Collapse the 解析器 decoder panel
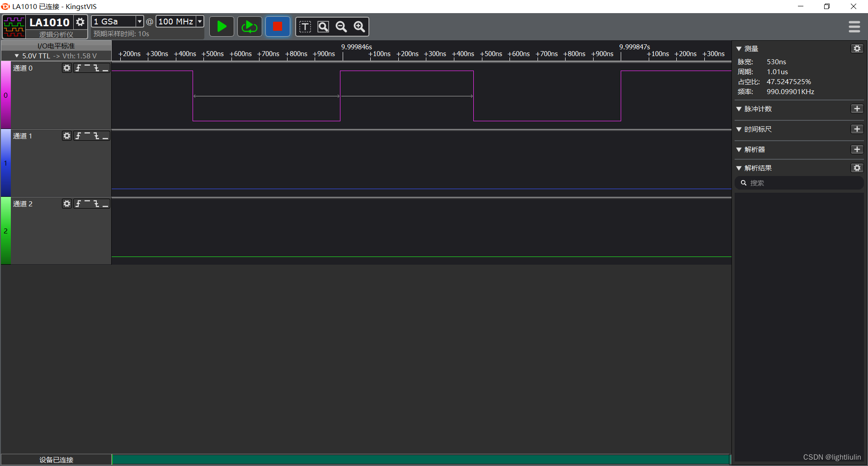Screen dimensions: 868x466 coord(739,150)
